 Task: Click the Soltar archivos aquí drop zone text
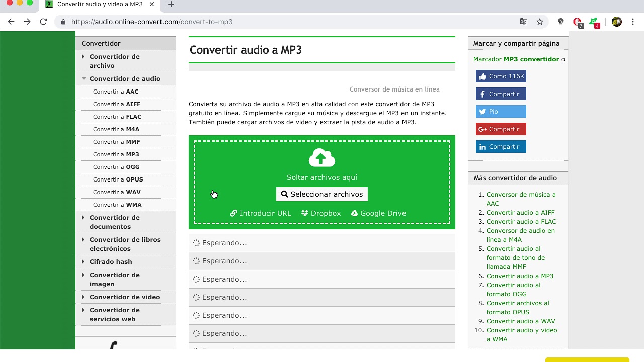pos(322,177)
